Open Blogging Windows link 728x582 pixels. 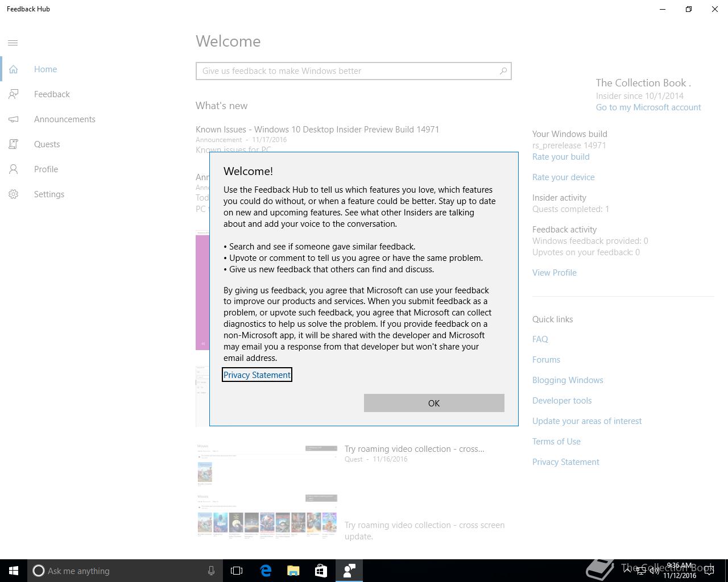(x=568, y=380)
